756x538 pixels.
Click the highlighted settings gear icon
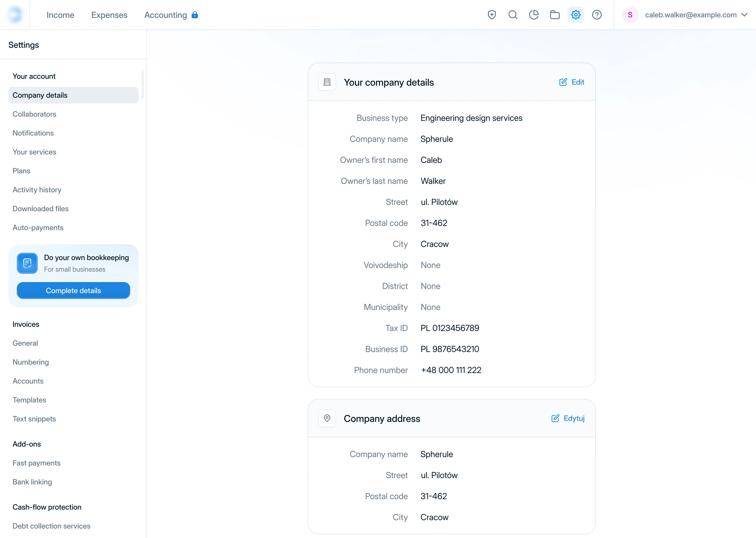576,15
